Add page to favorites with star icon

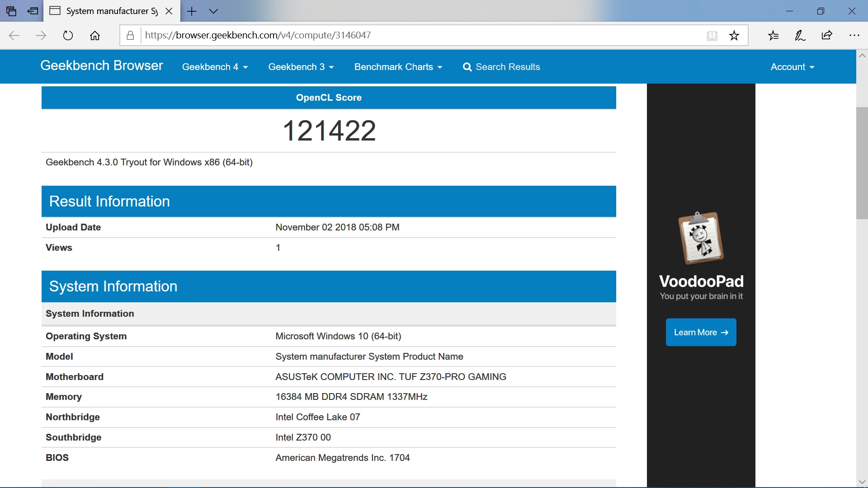click(734, 36)
